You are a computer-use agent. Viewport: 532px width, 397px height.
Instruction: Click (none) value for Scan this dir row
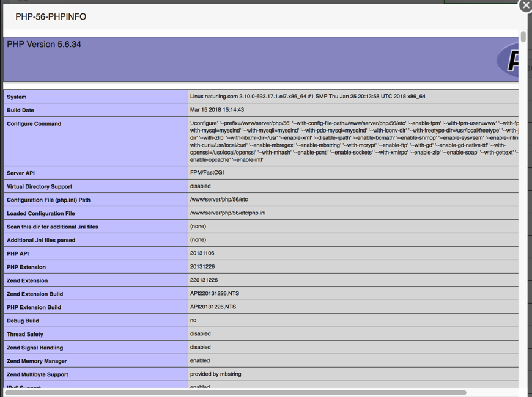click(x=198, y=227)
